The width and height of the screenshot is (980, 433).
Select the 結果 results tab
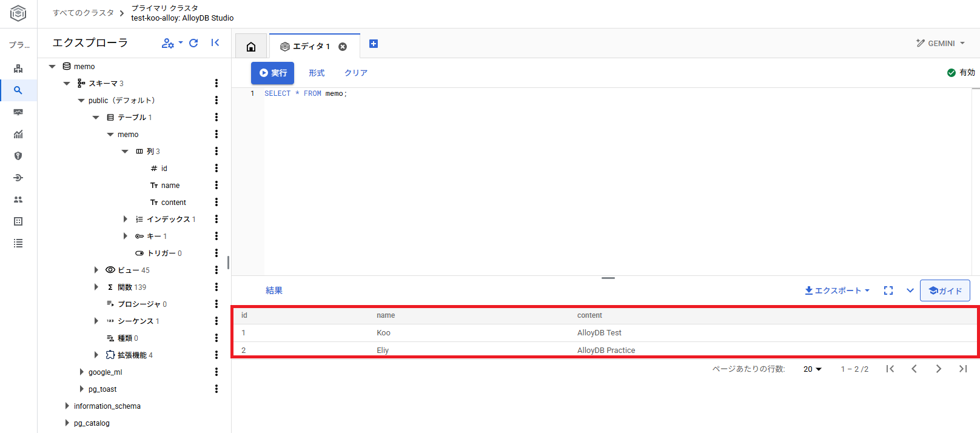coord(274,290)
